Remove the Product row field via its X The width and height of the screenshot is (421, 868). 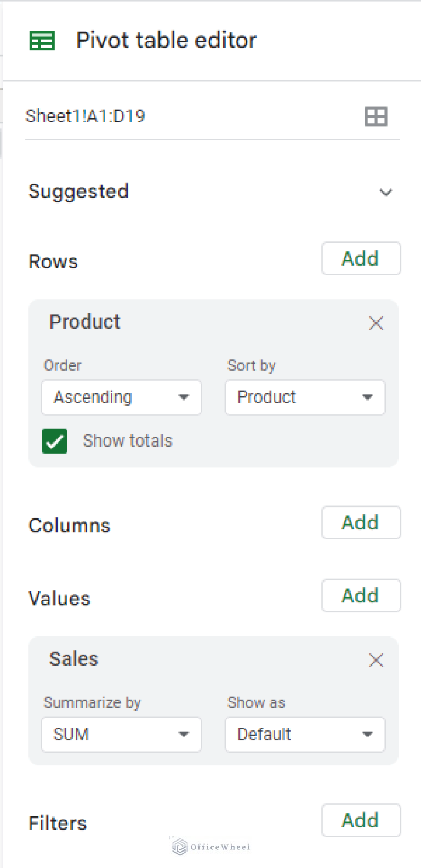coord(376,323)
